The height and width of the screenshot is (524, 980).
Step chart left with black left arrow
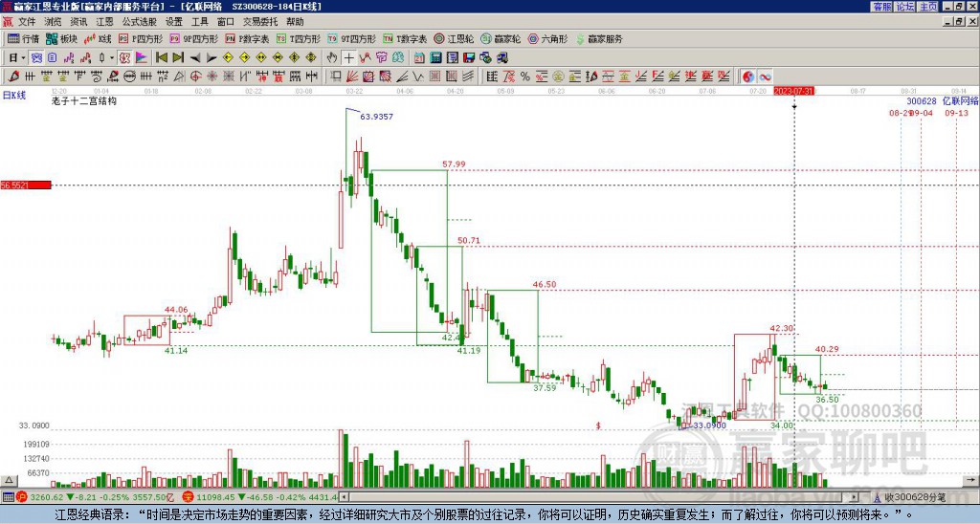point(195,58)
